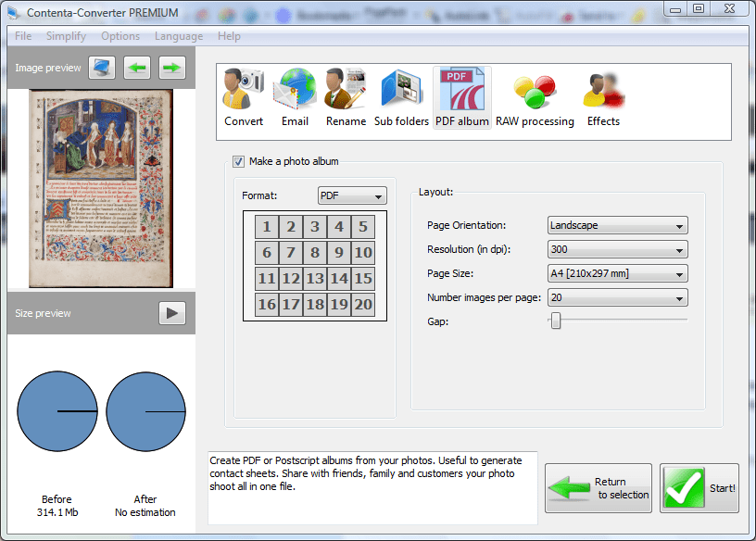The height and width of the screenshot is (541, 756).
Task: Click the Before 314.1 Mb label
Action: point(57,506)
